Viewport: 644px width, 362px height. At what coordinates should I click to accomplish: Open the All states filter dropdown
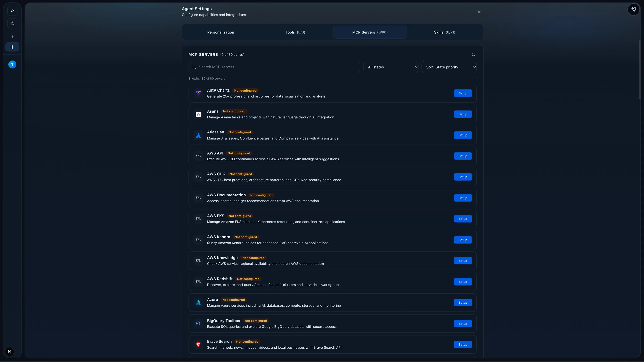pos(391,67)
